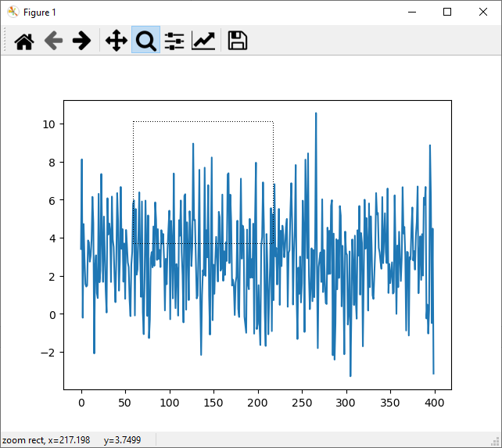Click the toolbar drag handle at the left edge

coord(5,40)
